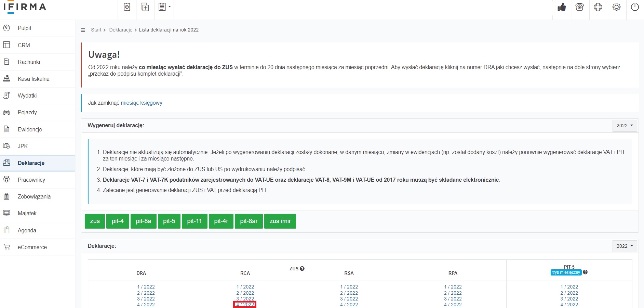Click the Rachunki sidebar icon
644x308 pixels.
[6, 62]
